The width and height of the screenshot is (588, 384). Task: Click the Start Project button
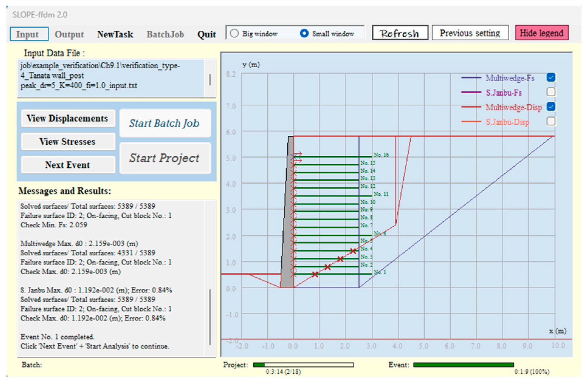click(x=165, y=158)
